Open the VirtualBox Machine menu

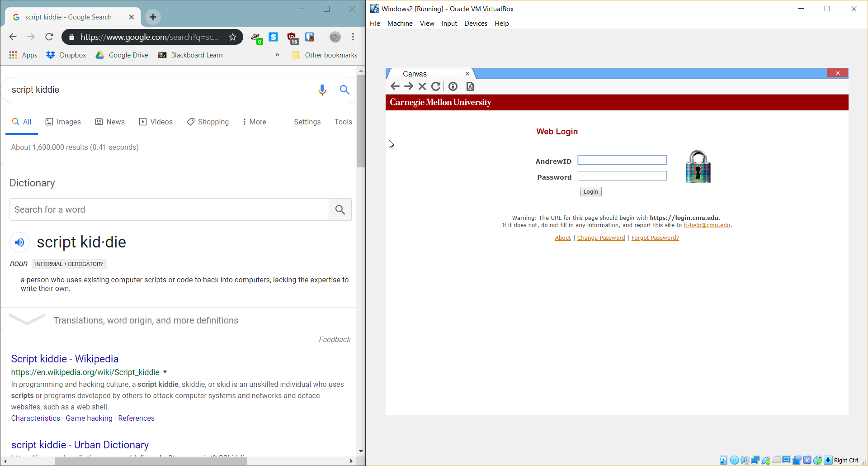pyautogui.click(x=400, y=24)
